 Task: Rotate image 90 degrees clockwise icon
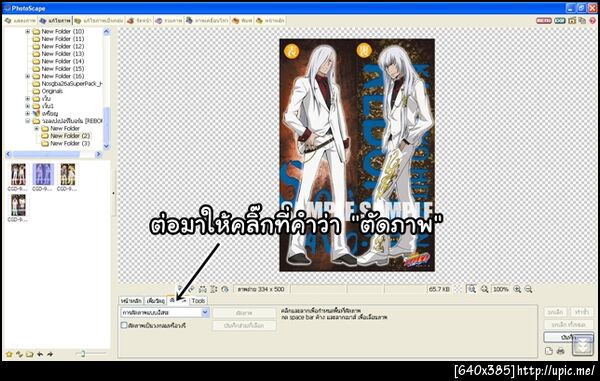[x=191, y=289]
